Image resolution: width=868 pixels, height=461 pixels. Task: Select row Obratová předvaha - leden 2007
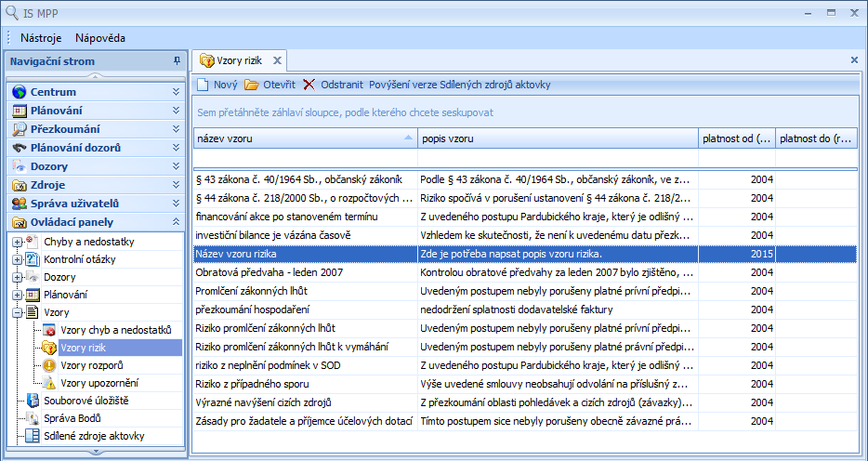coord(525,272)
